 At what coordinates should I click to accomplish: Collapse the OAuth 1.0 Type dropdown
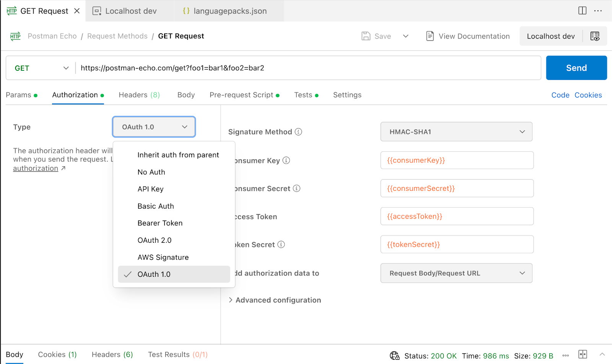[x=154, y=127]
